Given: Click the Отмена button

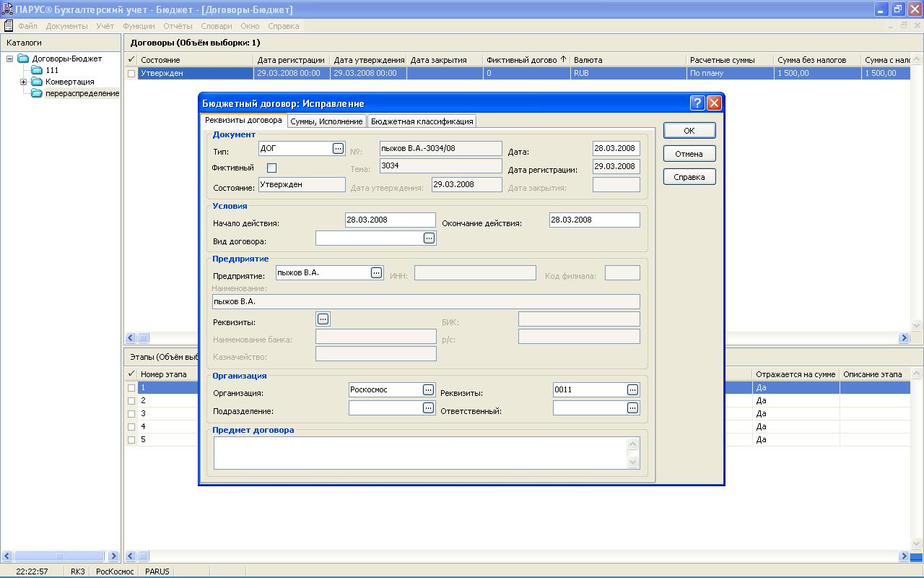Looking at the screenshot, I should pyautogui.click(x=689, y=153).
